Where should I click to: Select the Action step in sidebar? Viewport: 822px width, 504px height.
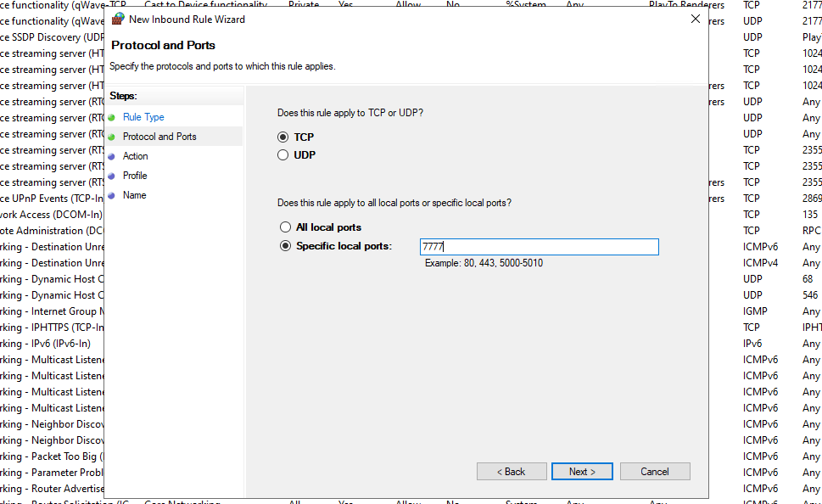coord(135,156)
